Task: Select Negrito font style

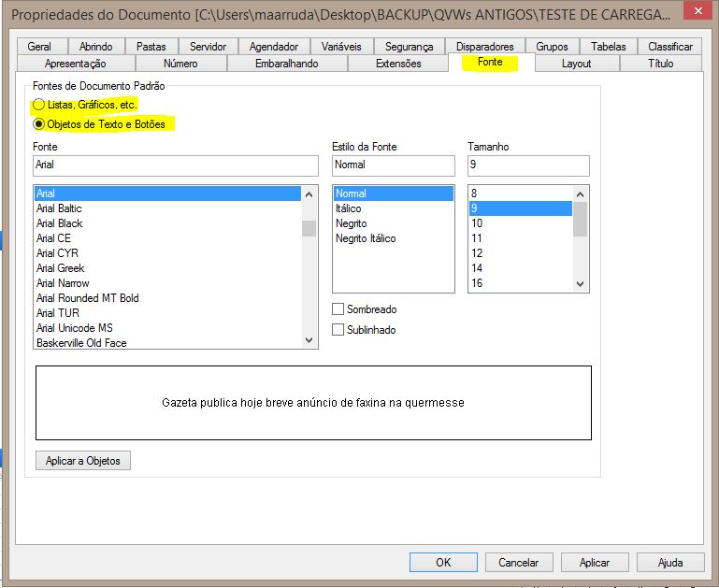Action: [x=352, y=223]
